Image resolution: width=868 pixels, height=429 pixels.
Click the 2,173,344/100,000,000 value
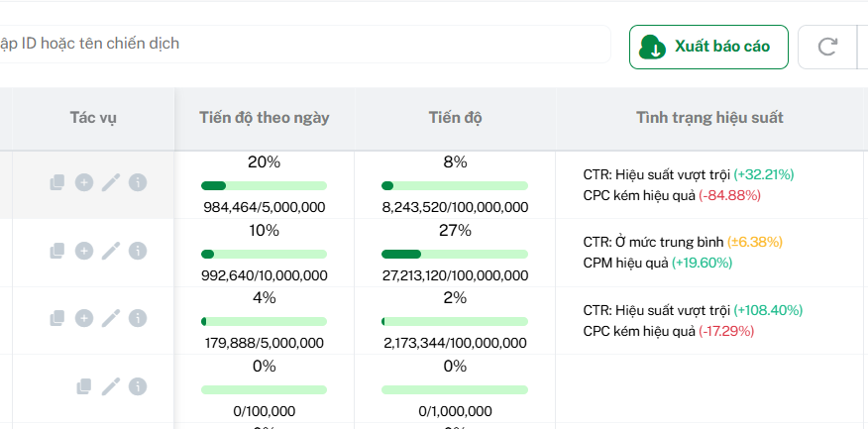[455, 343]
